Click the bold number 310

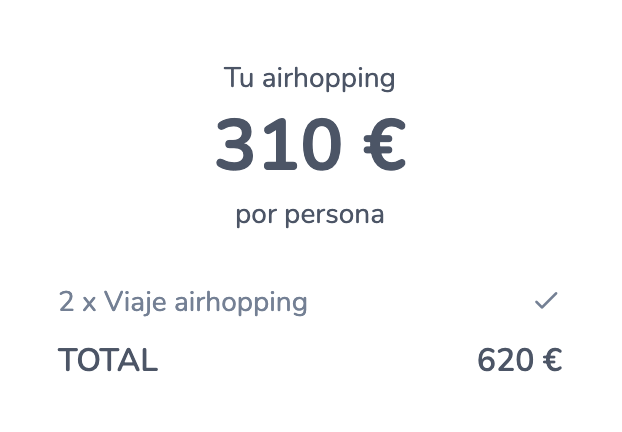pyautogui.click(x=278, y=144)
